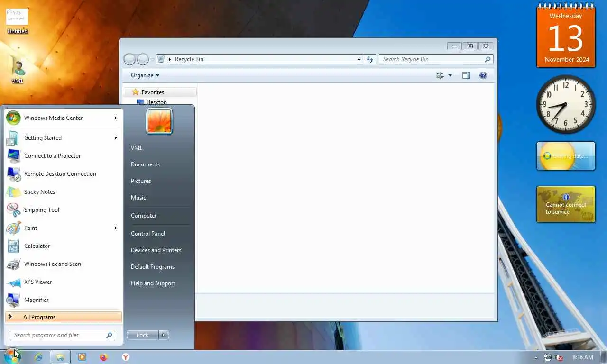Click the Lock button
The image size is (607, 364).
143,335
